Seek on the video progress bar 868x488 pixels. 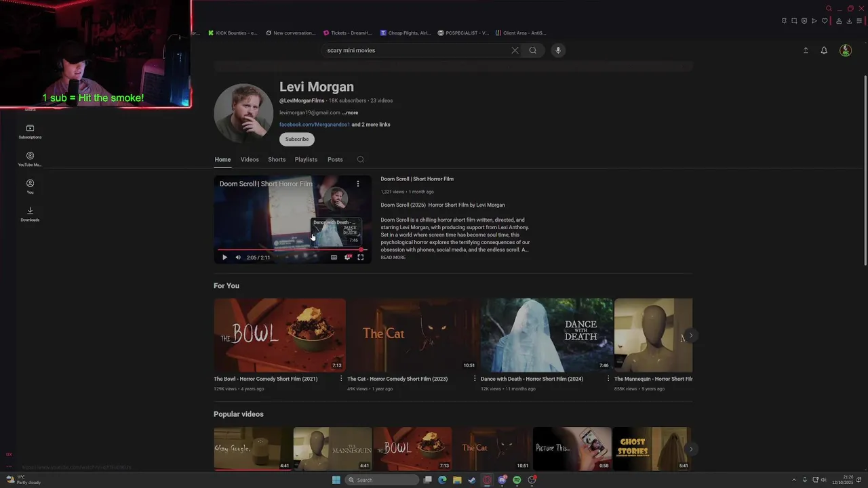[x=292, y=250]
